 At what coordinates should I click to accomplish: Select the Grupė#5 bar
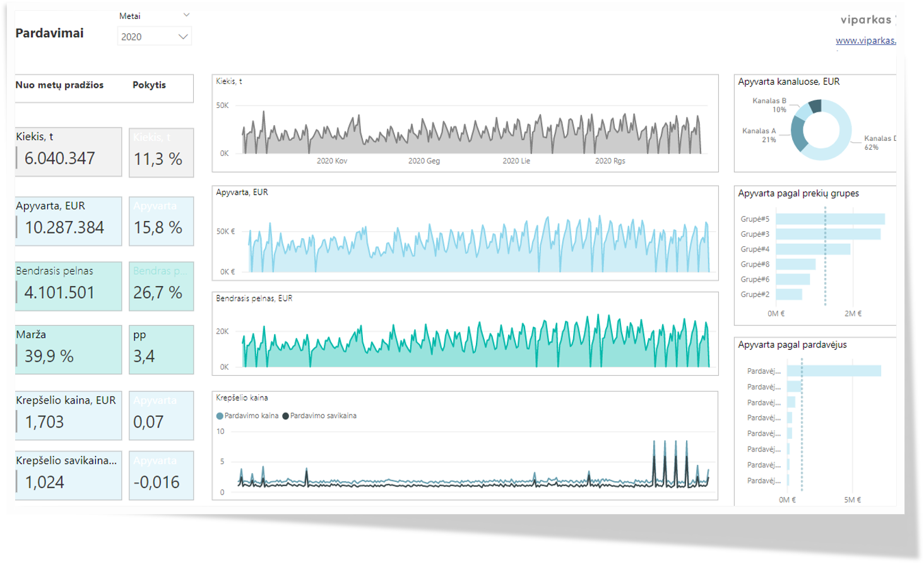[x=829, y=219]
